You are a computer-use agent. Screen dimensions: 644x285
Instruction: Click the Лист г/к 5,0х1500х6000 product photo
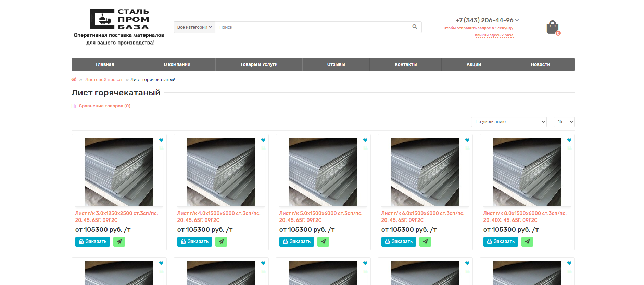tap(323, 172)
